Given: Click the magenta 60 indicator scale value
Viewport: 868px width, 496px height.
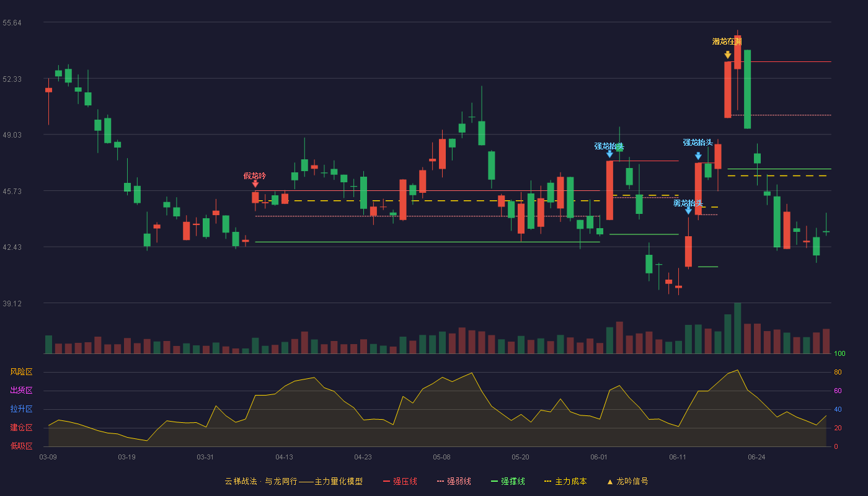Looking at the screenshot, I should pos(838,391).
